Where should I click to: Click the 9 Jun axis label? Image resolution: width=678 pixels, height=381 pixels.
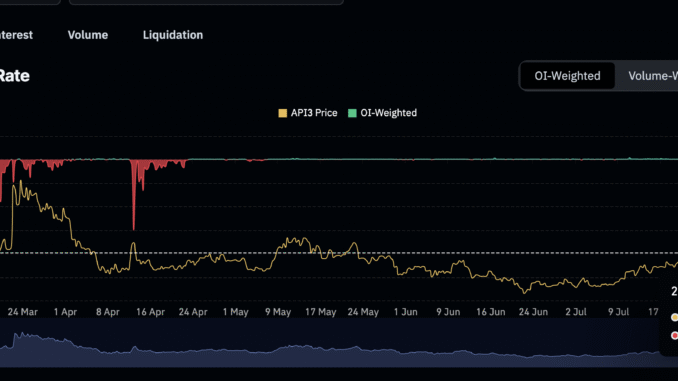(448, 312)
